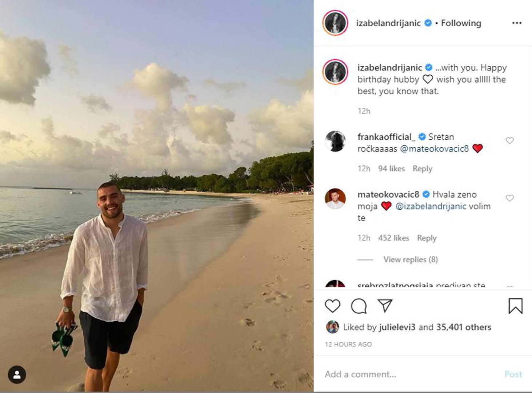Open frankaofficial_ profile avatar

(335, 141)
